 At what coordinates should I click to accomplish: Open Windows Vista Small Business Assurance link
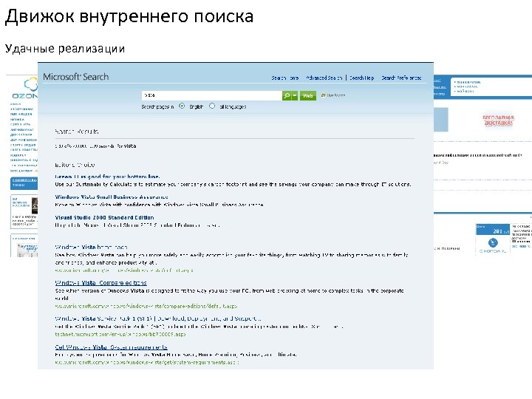112,197
